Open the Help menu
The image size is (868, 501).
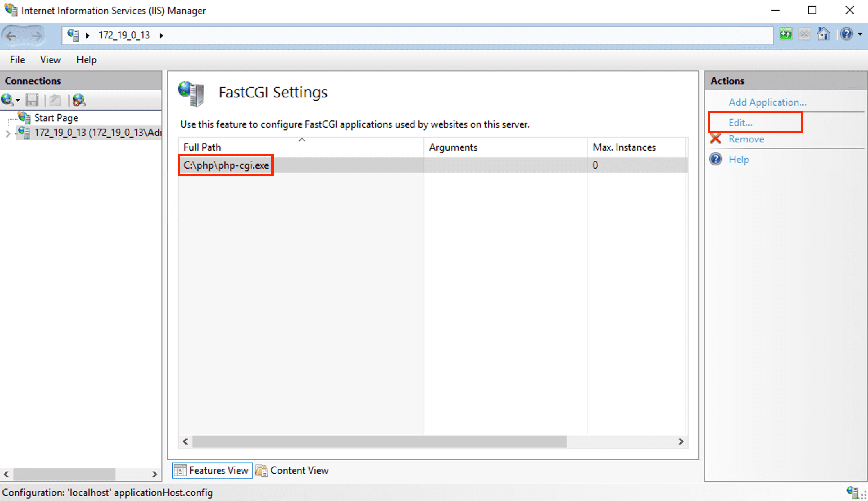pyautogui.click(x=86, y=60)
